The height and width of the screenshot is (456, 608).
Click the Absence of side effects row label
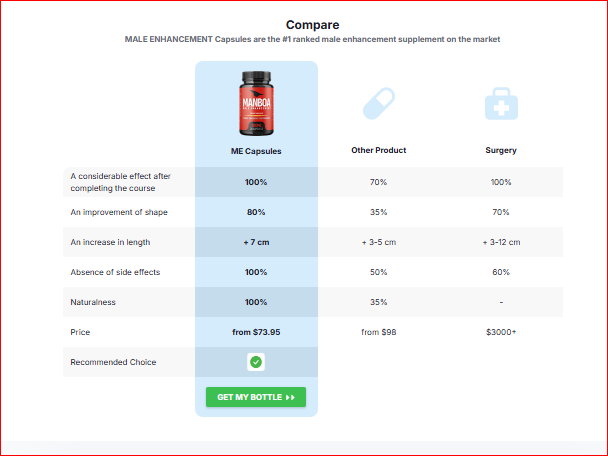click(x=115, y=272)
